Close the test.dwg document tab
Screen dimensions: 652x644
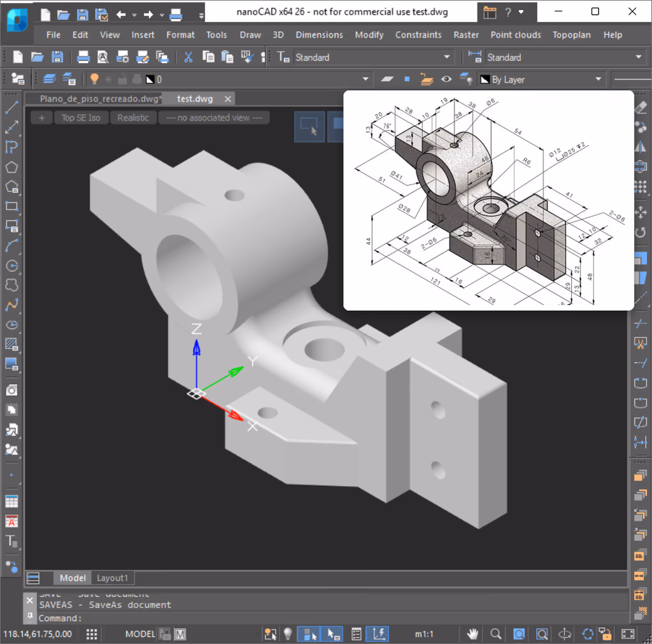coord(227,99)
